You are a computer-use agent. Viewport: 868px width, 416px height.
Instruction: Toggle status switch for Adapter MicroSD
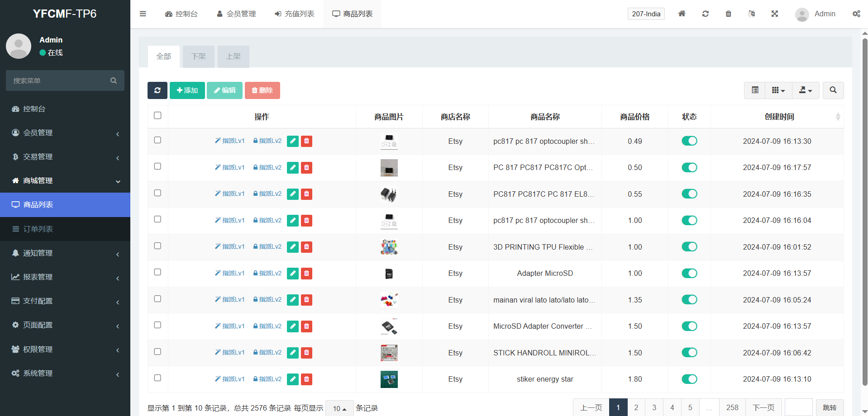(689, 273)
